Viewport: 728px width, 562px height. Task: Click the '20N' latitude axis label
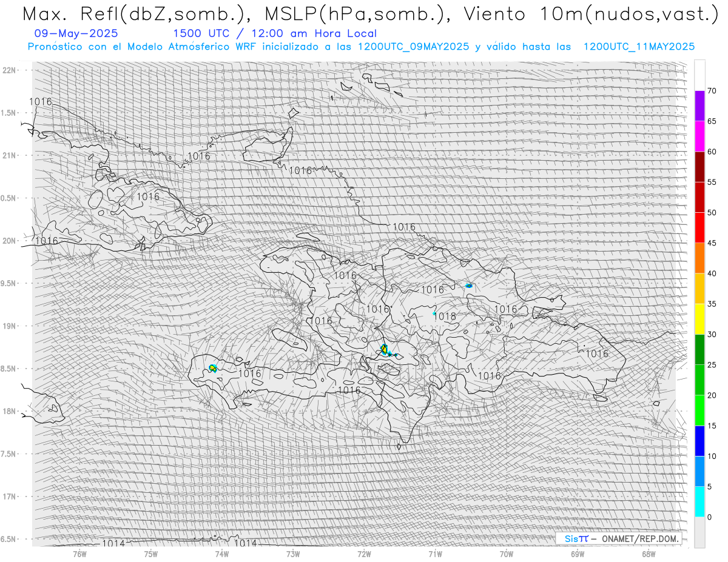pyautogui.click(x=10, y=241)
